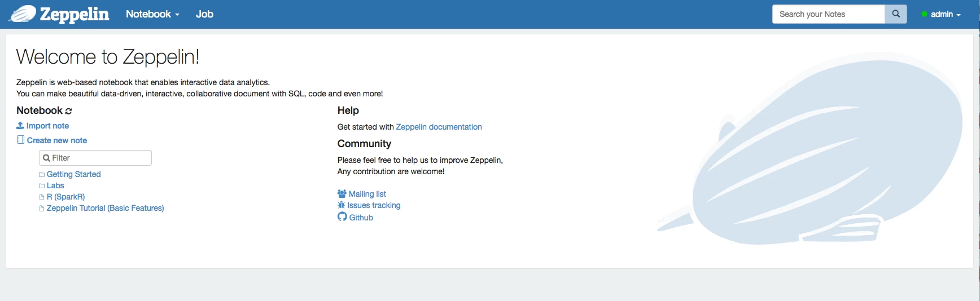Open the Job page
980x301 pixels.
click(204, 14)
